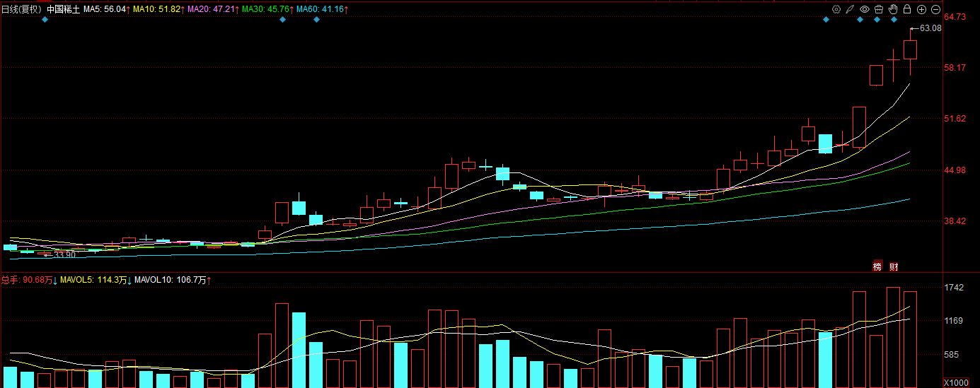Click the 33.90 low price annotation
Image resolution: width=980 pixels, height=388 pixels.
click(x=64, y=254)
